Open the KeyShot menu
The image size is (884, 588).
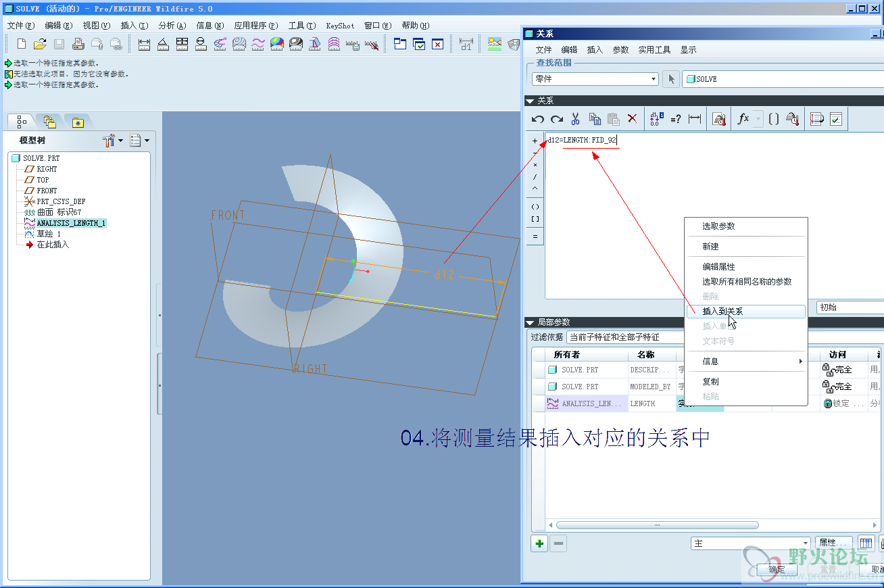[x=340, y=26]
